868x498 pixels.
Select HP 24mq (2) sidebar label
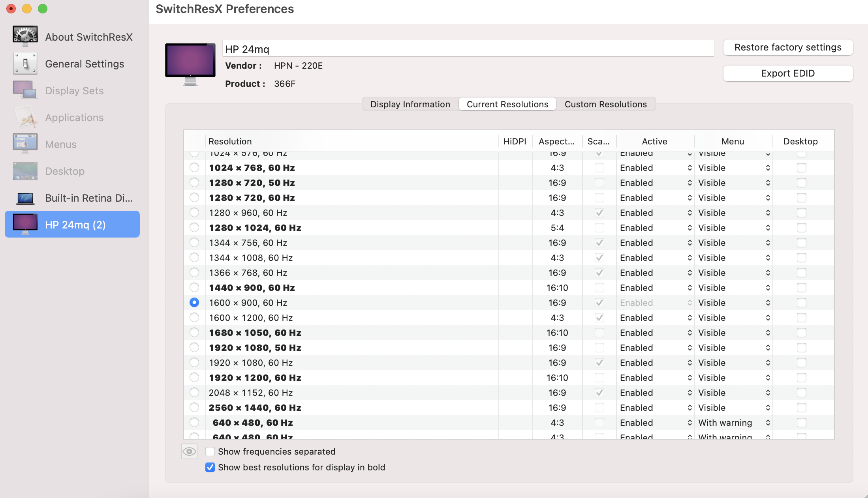(75, 225)
